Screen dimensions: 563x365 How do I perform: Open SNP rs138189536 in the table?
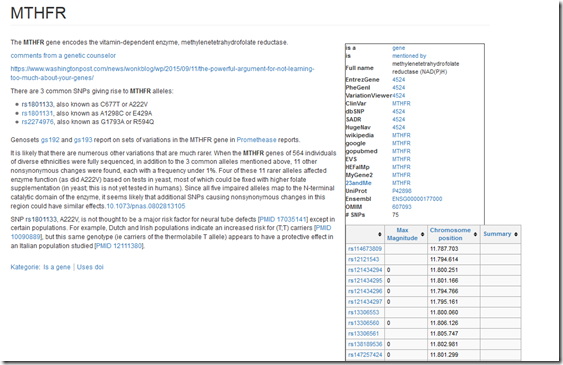point(365,344)
